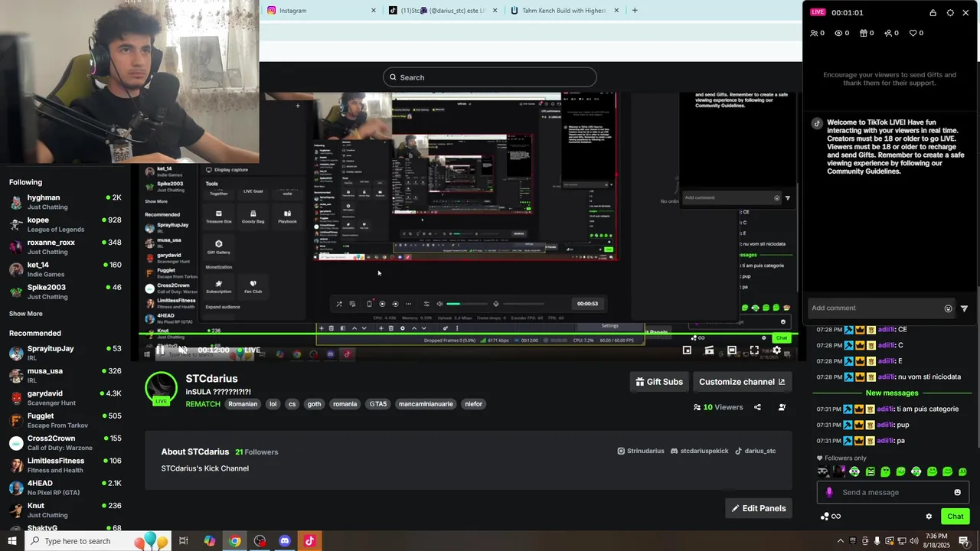Share the channel via share icon
This screenshot has width=980, height=551.
[x=757, y=407]
